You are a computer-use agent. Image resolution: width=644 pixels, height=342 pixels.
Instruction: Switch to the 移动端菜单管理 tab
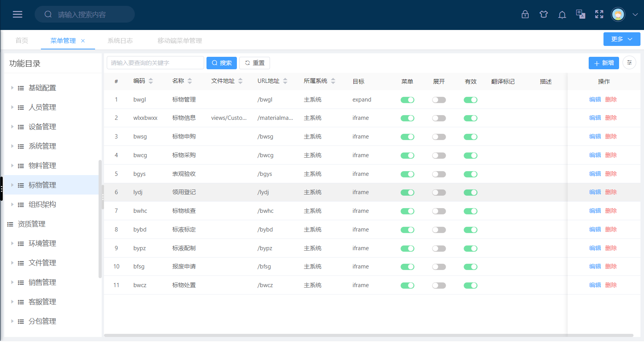pyautogui.click(x=180, y=40)
